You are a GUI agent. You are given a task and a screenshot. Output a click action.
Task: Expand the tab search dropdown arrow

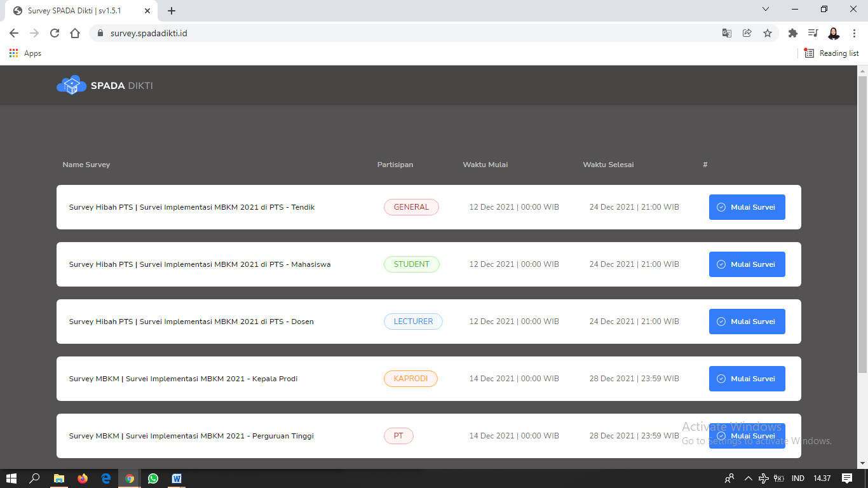(765, 10)
